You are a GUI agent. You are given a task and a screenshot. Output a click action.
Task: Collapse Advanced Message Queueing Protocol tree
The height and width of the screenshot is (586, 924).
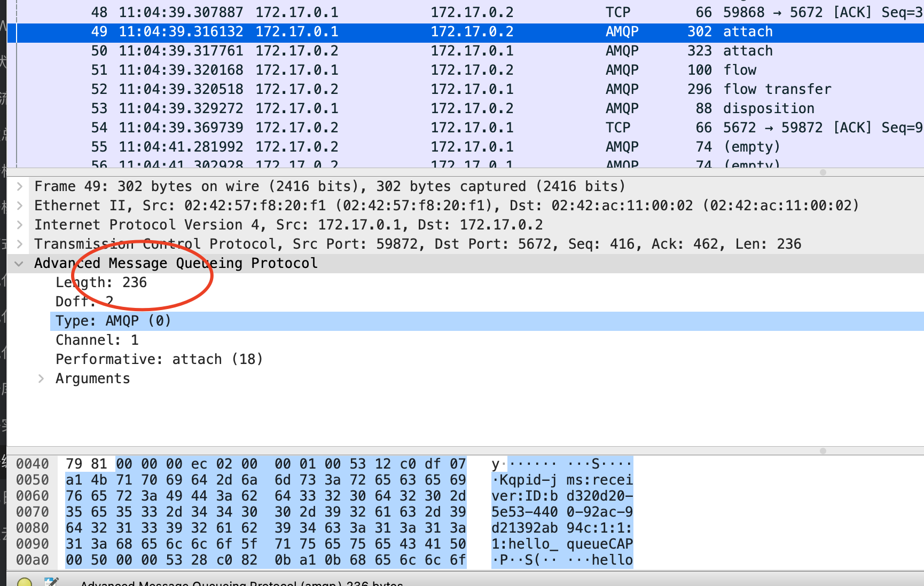tap(20, 264)
